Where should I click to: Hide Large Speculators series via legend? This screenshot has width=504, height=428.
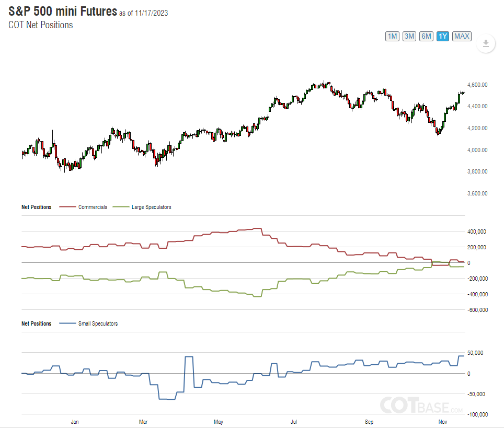point(151,207)
